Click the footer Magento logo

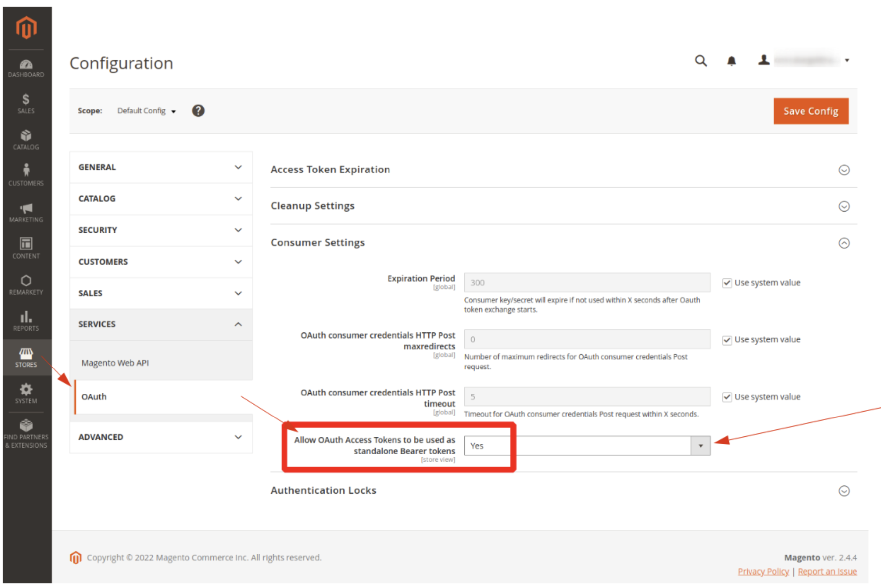click(76, 557)
